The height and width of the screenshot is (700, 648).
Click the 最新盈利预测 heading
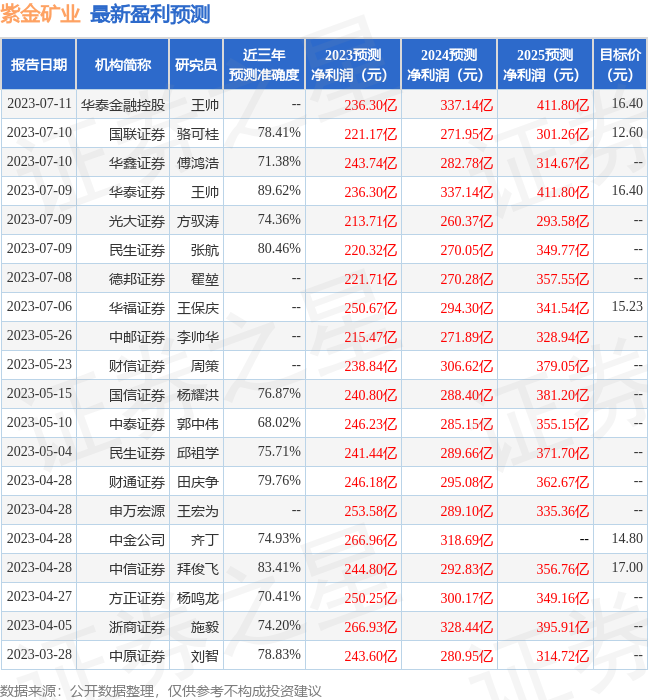point(150,14)
